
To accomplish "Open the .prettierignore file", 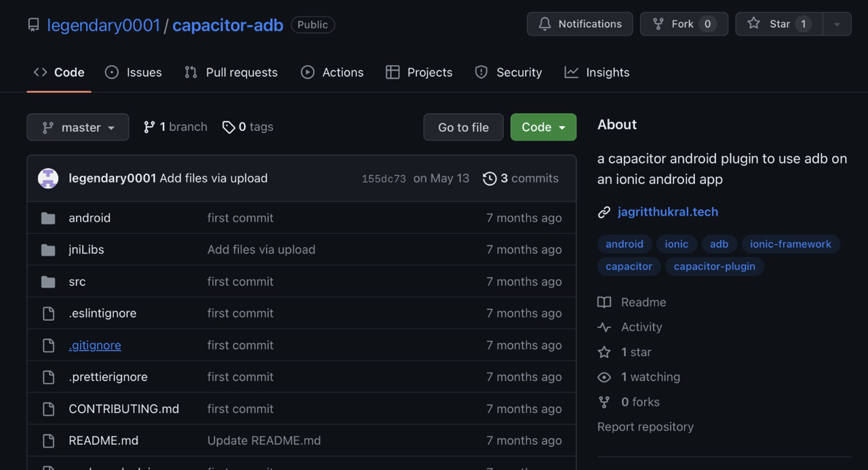I will pos(108,377).
